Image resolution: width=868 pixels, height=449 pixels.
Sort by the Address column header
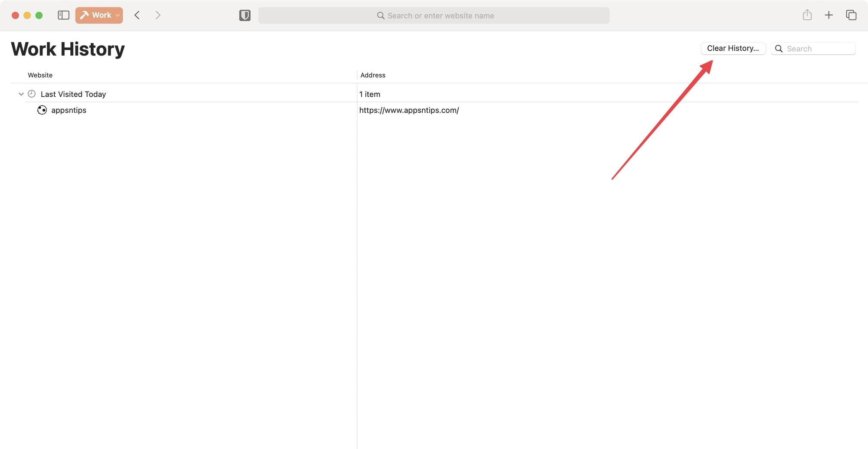[x=373, y=75]
